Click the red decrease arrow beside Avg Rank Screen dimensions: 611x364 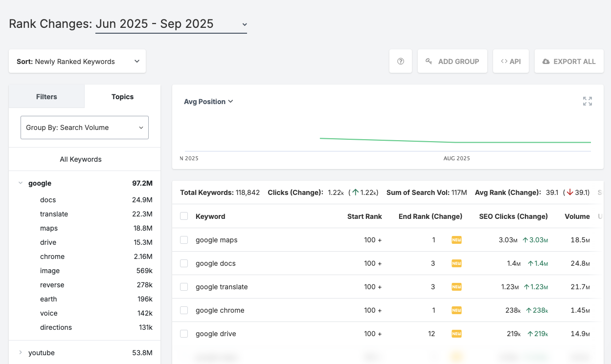[569, 193]
